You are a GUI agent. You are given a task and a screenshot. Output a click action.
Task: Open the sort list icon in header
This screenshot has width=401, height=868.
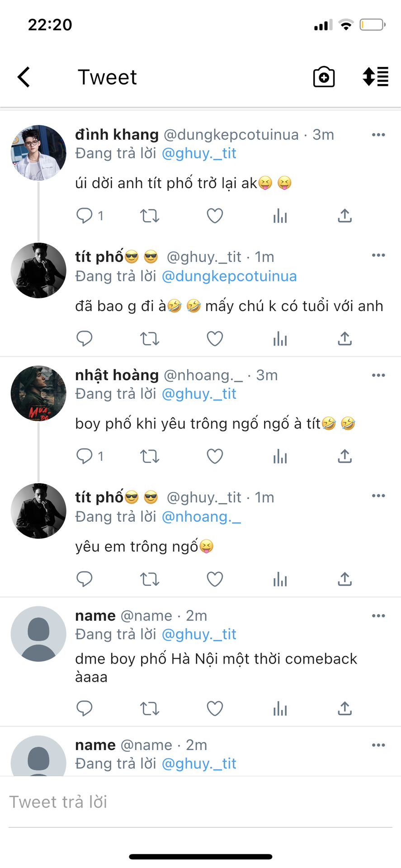tap(376, 76)
